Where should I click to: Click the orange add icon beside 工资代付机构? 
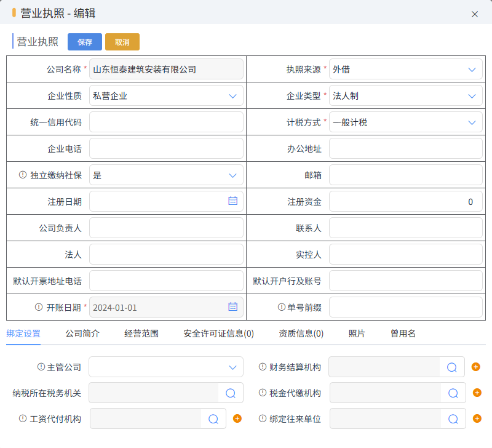pyautogui.click(x=237, y=418)
